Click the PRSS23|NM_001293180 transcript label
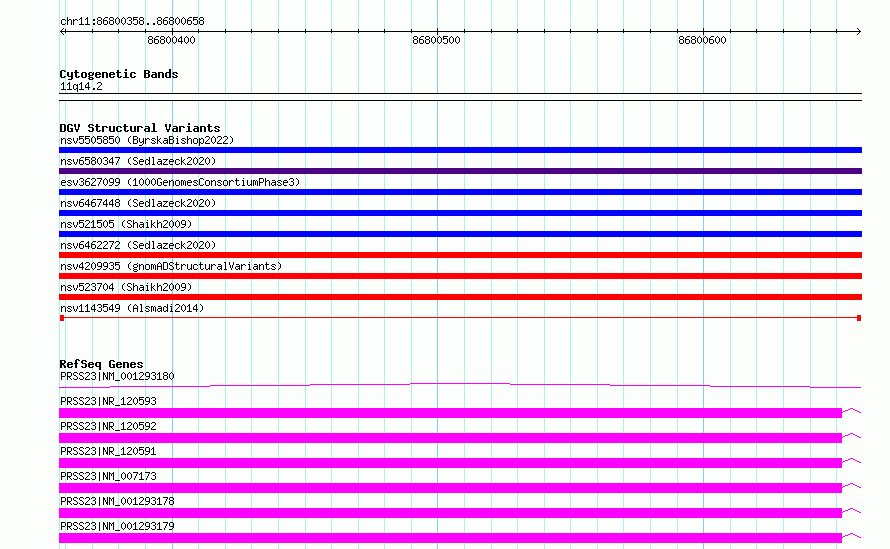This screenshot has width=890, height=549. pyautogui.click(x=117, y=376)
